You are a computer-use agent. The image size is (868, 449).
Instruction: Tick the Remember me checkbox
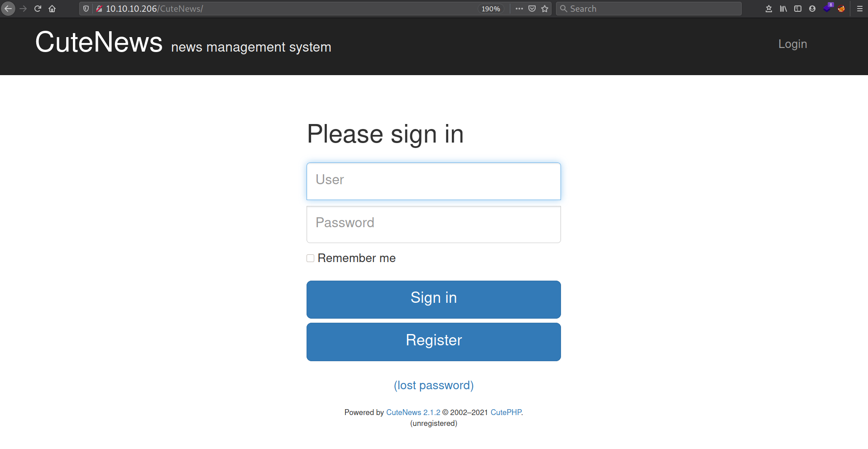click(x=311, y=258)
